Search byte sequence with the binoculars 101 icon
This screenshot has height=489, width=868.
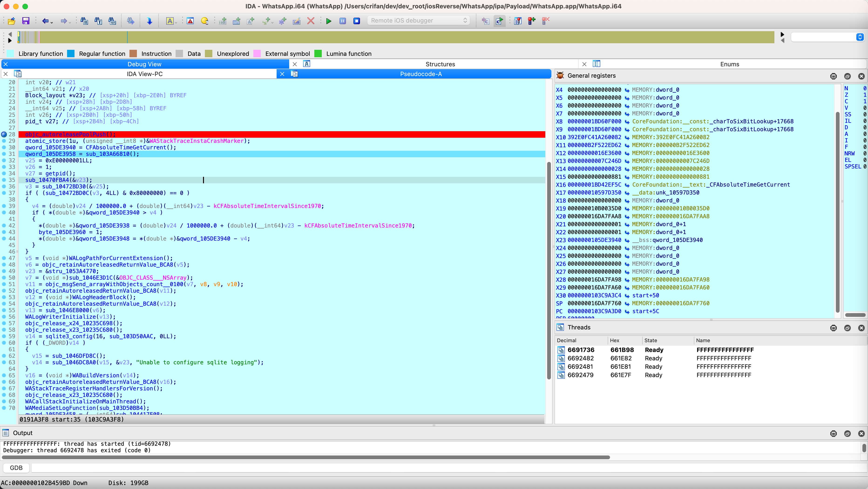tap(112, 21)
